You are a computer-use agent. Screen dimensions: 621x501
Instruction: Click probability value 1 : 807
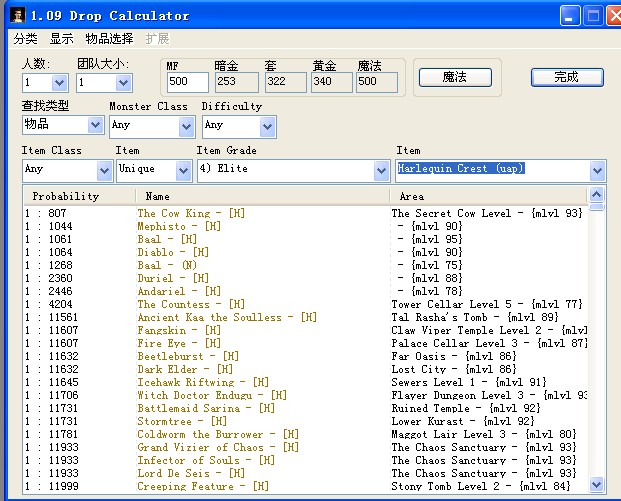click(x=46, y=213)
